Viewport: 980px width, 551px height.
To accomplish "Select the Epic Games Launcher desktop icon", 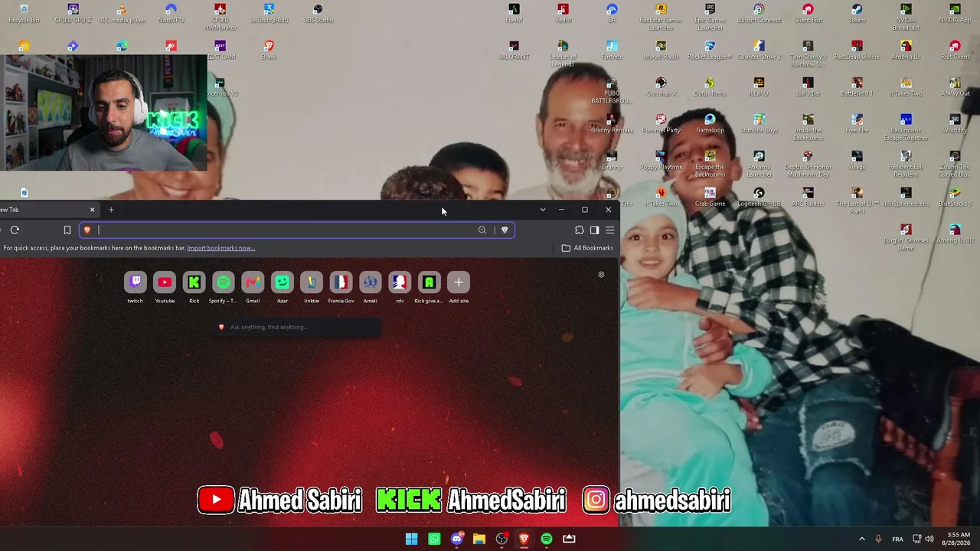I will 710,17.
